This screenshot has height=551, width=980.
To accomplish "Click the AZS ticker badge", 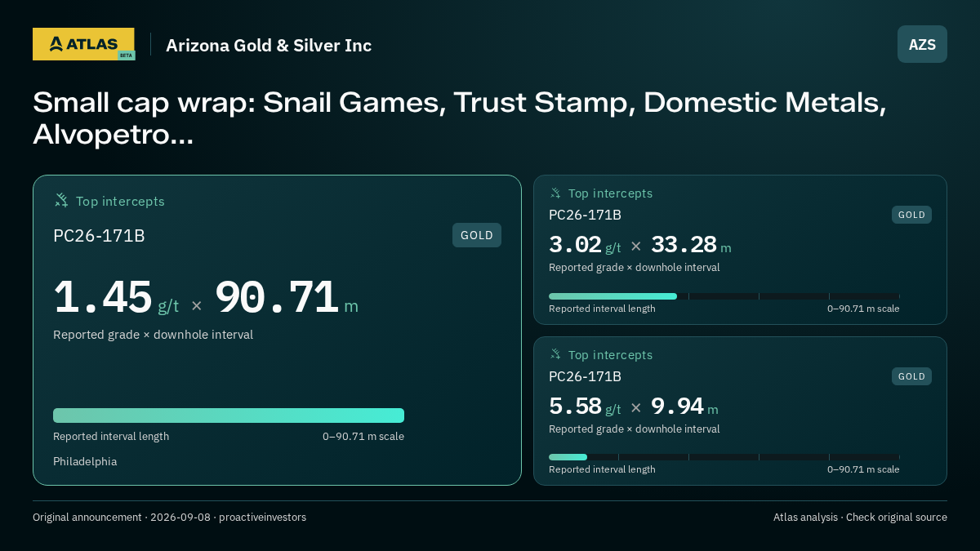I will tap(922, 44).
